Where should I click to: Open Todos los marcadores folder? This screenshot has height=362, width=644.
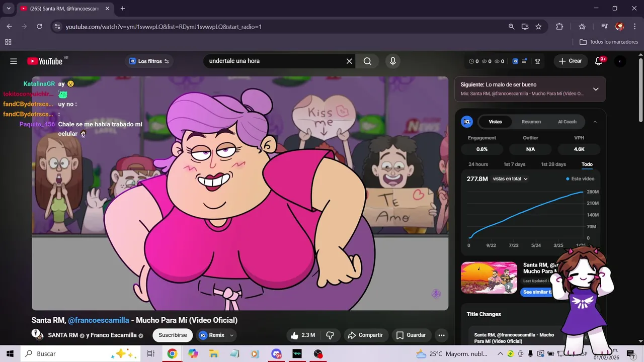(x=609, y=42)
